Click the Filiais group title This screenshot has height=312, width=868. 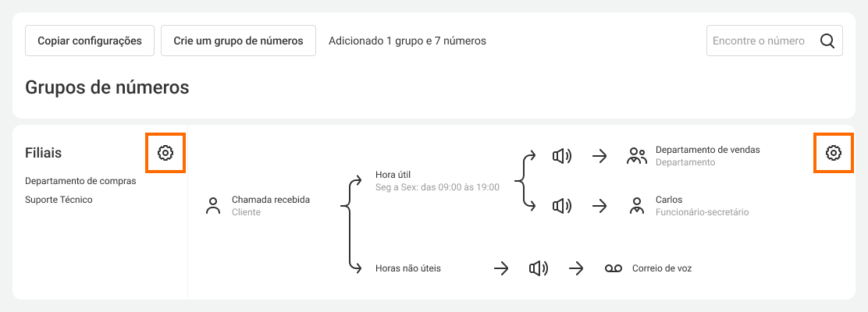point(44,153)
